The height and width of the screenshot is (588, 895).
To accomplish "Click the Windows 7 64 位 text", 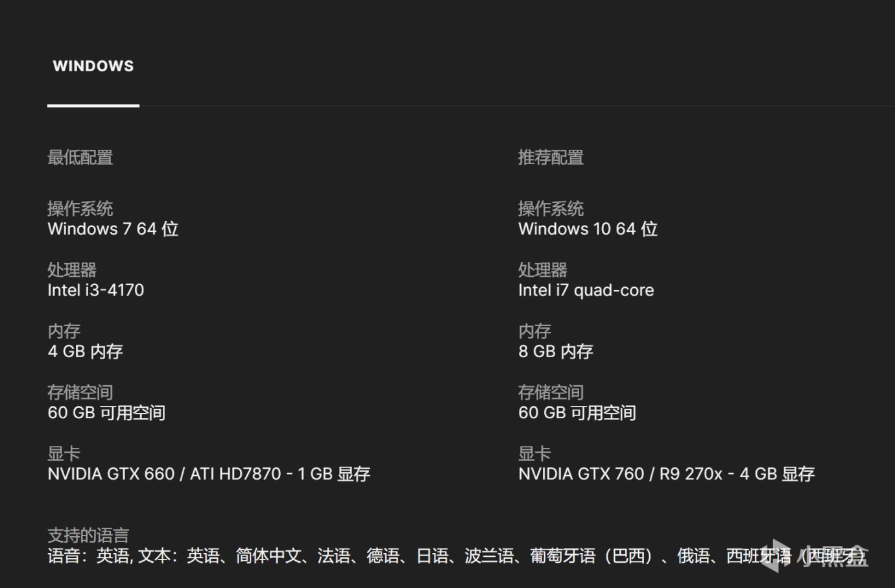I will tap(113, 229).
